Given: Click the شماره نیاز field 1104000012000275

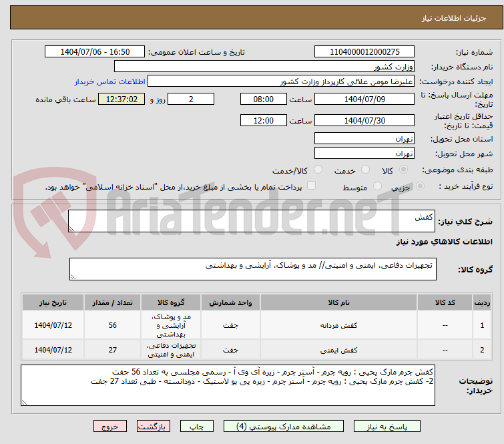Looking at the screenshot, I should click(x=364, y=52).
